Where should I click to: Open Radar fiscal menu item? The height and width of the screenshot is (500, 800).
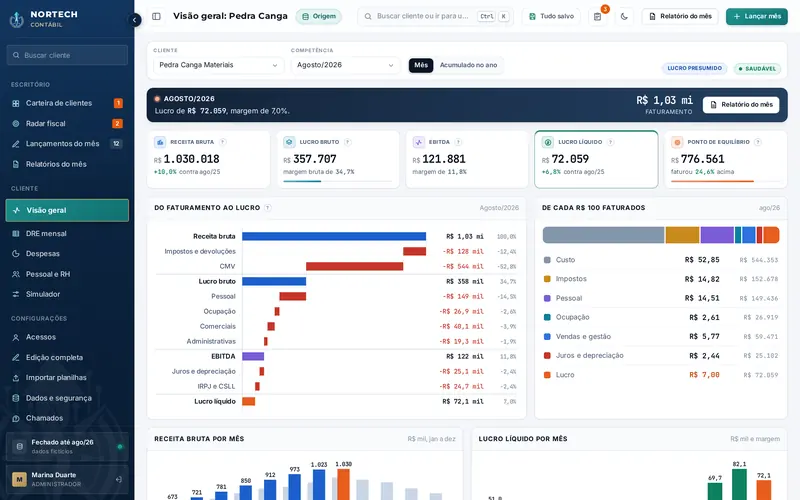[x=67, y=123]
